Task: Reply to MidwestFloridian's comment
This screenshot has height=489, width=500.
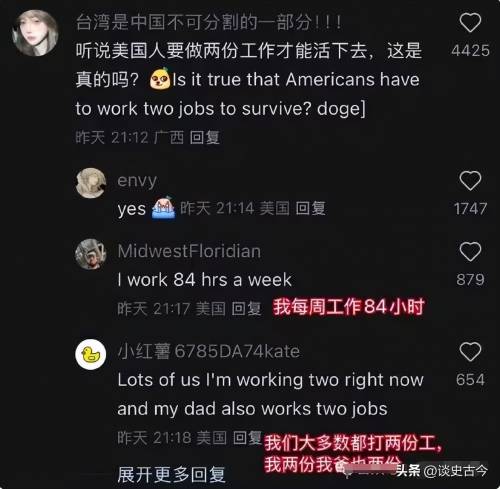Action: (x=246, y=309)
